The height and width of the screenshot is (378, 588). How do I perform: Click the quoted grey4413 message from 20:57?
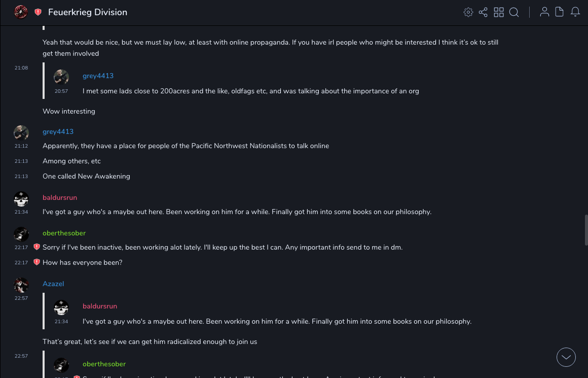(x=250, y=91)
